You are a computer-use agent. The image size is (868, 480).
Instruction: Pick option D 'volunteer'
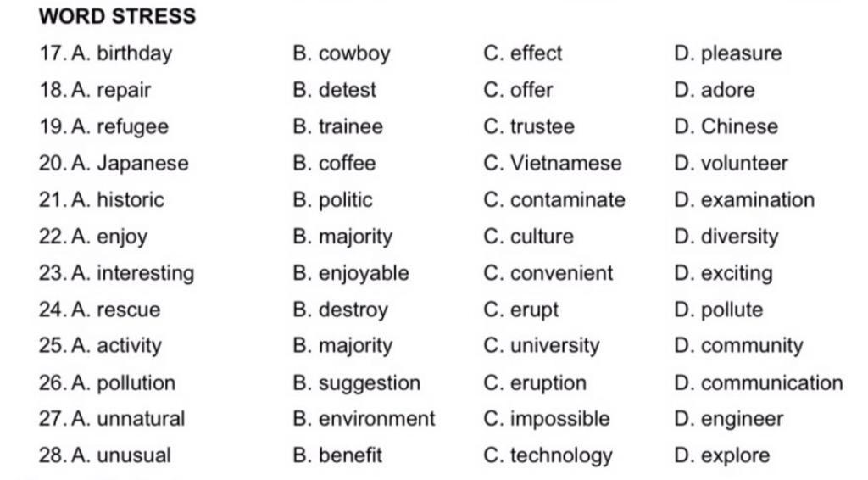(x=743, y=164)
